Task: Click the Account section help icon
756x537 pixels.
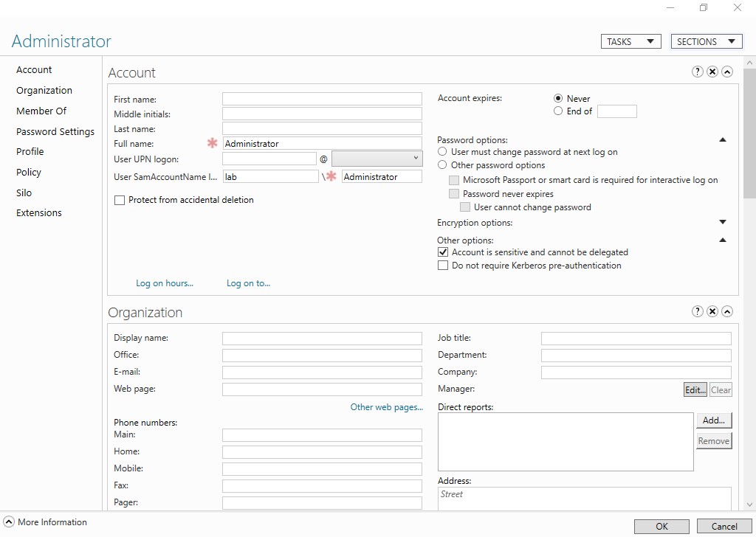Action: coord(698,72)
